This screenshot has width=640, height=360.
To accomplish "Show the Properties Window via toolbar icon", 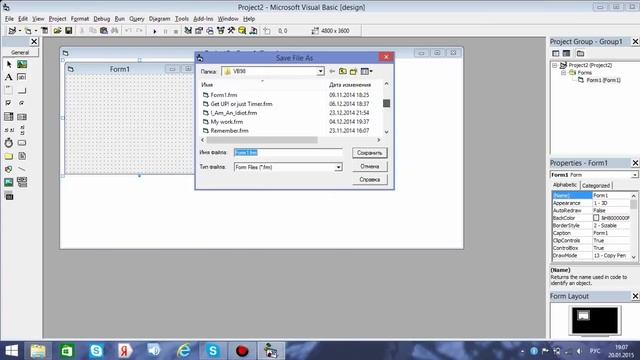I will pyautogui.click(x=199, y=31).
